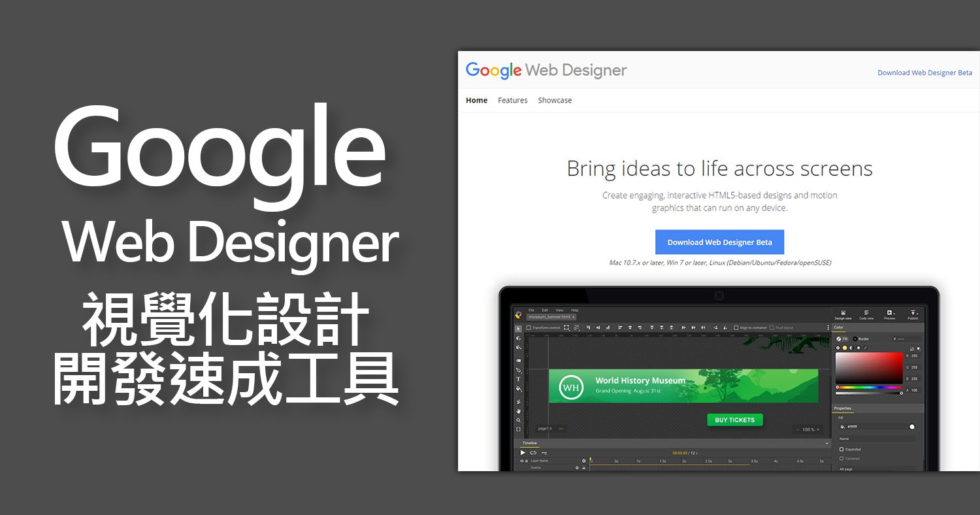
Task: Click the A value 100 field
Action: tap(914, 390)
